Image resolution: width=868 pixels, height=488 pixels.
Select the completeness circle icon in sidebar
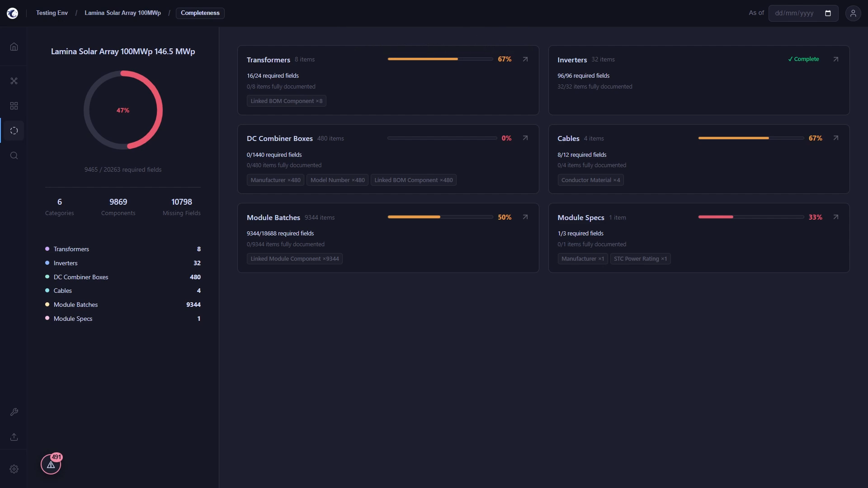[x=14, y=131]
